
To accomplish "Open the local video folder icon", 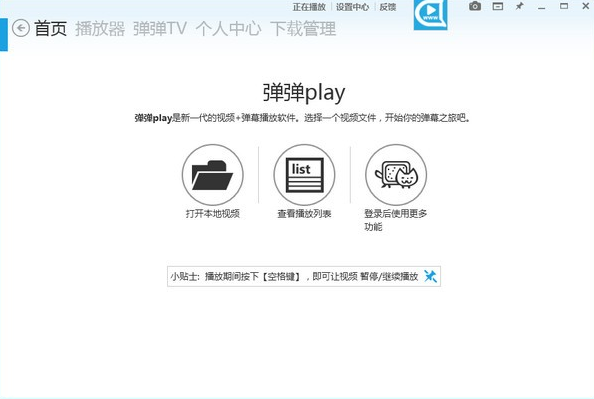I will 213,175.
